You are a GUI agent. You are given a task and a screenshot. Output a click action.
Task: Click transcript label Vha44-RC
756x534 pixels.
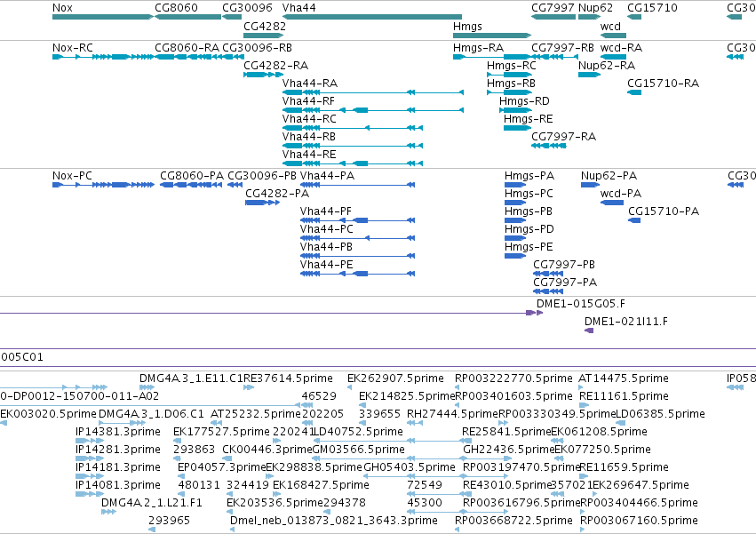[x=309, y=119]
